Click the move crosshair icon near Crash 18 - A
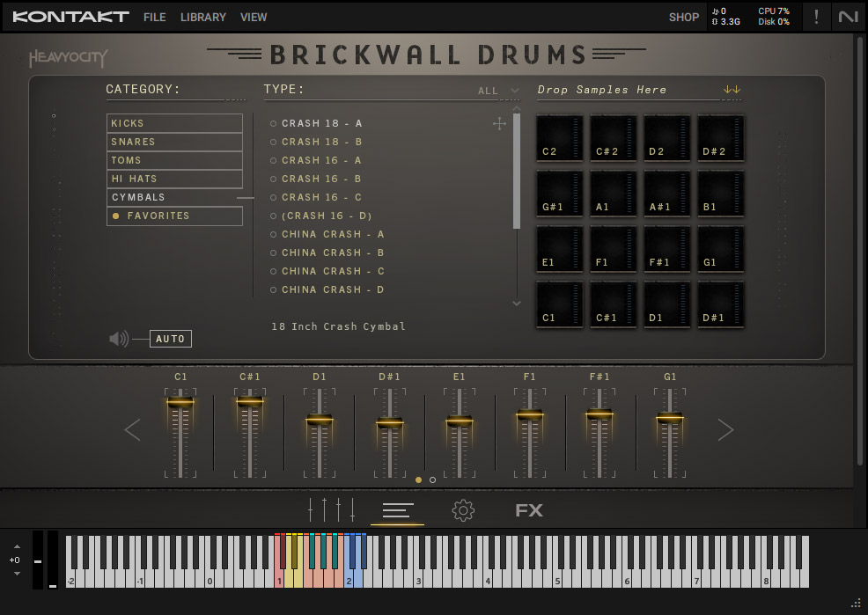The width and height of the screenshot is (868, 615). tap(499, 123)
